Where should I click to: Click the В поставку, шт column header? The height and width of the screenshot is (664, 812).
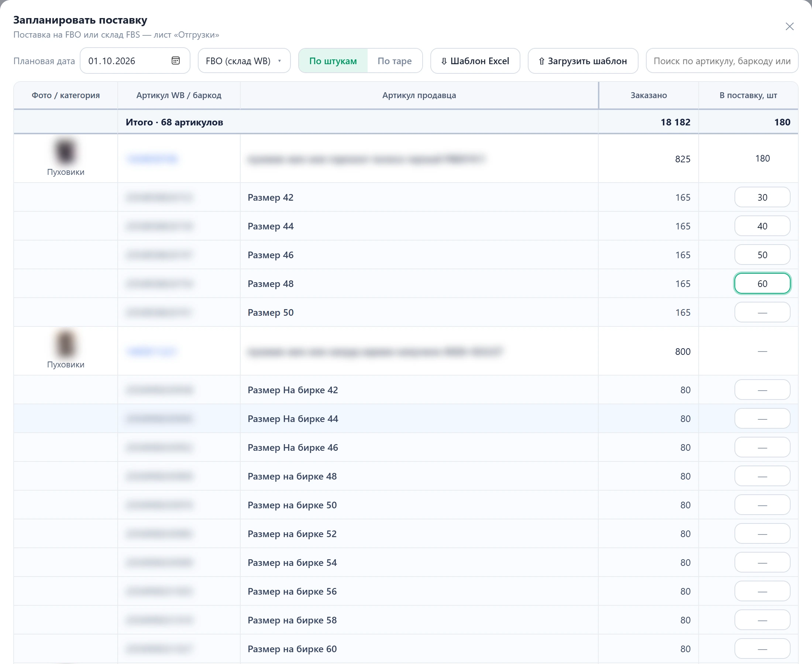click(x=748, y=95)
